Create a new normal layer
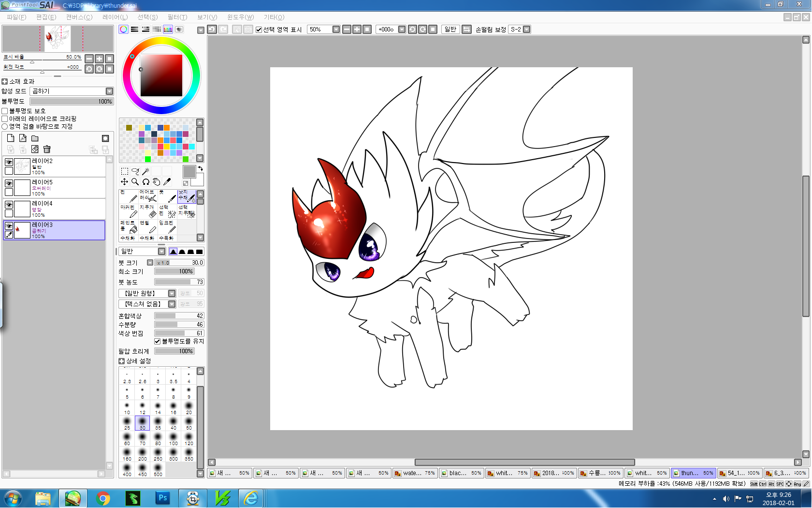Viewport: 812px width, 508px height. pos(11,138)
